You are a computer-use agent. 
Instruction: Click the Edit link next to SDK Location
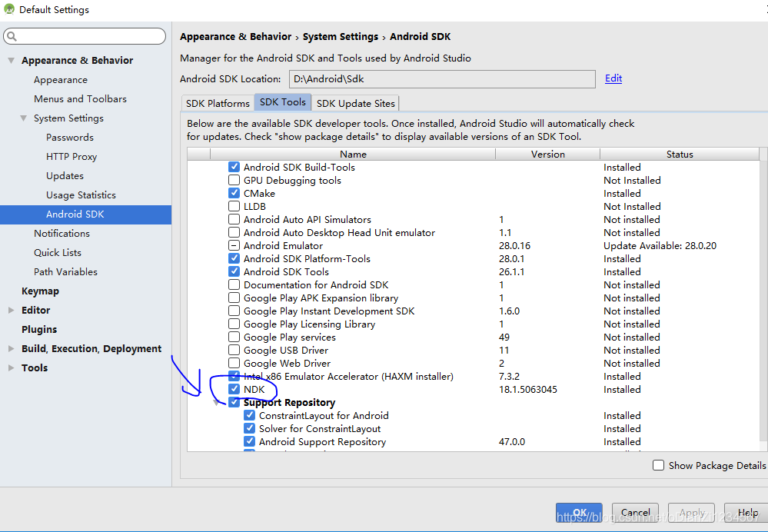pos(613,78)
